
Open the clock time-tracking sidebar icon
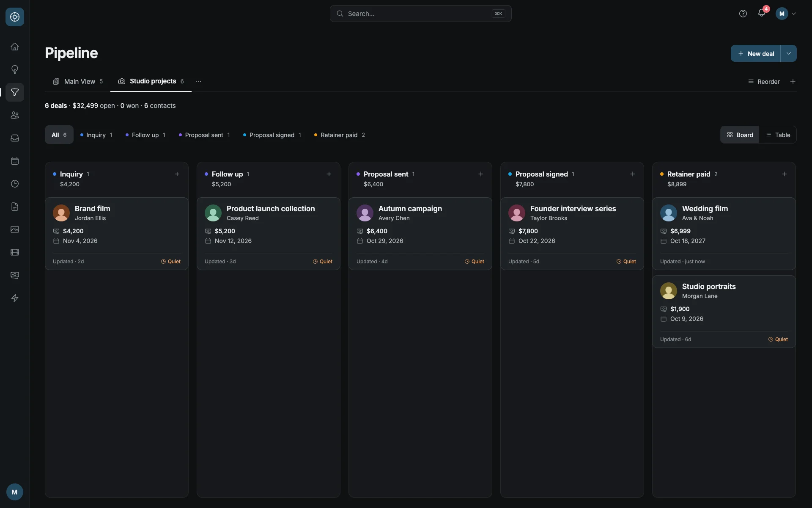click(x=15, y=184)
